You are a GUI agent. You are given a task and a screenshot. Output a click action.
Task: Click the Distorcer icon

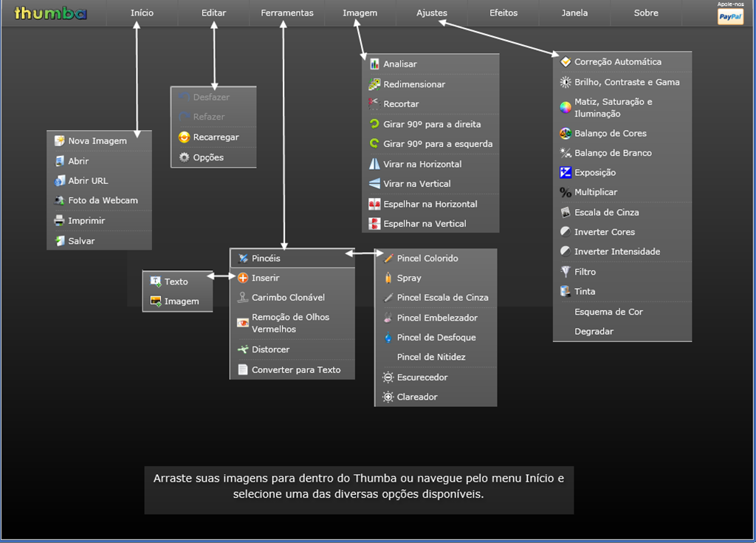point(243,349)
